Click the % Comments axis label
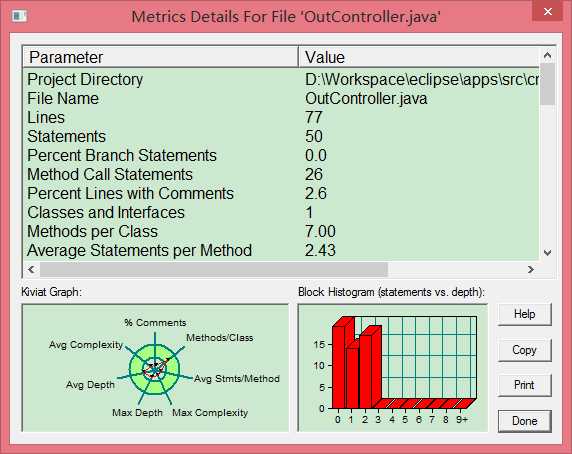The height and width of the screenshot is (454, 572). pos(155,323)
